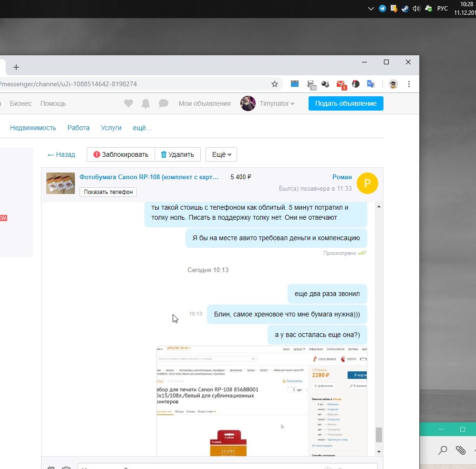Click the dark lightning-bolt extension icon

click(355, 84)
